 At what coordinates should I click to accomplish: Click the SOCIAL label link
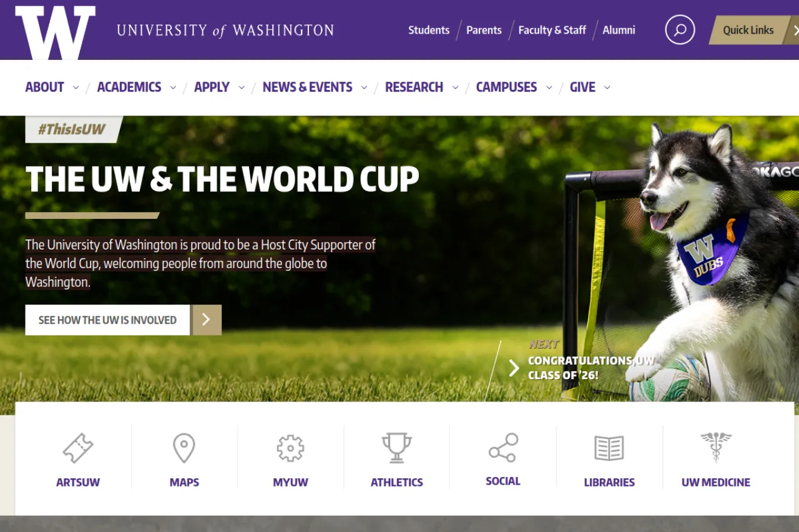pos(503,481)
